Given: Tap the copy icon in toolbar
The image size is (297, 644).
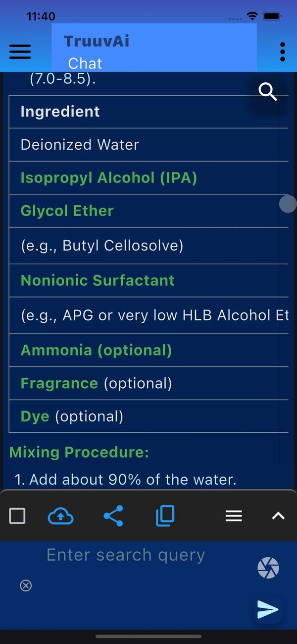Looking at the screenshot, I should (x=165, y=516).
